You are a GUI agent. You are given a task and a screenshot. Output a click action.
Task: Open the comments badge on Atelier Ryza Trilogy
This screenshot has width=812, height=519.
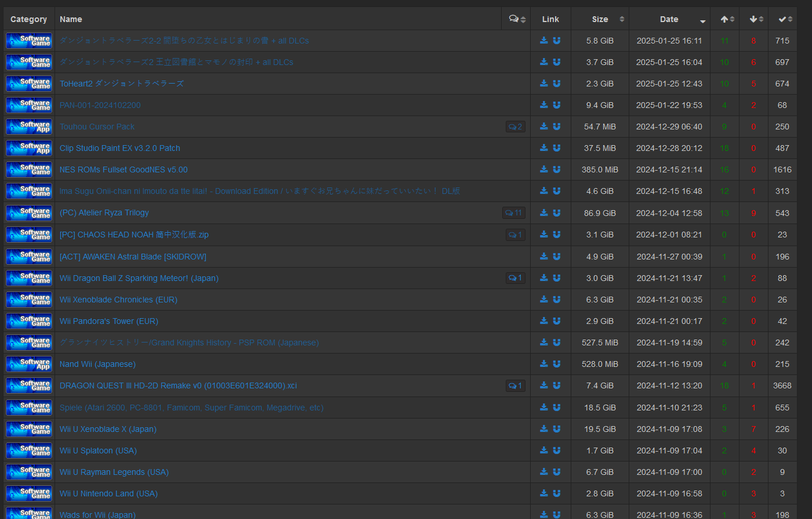coord(513,213)
